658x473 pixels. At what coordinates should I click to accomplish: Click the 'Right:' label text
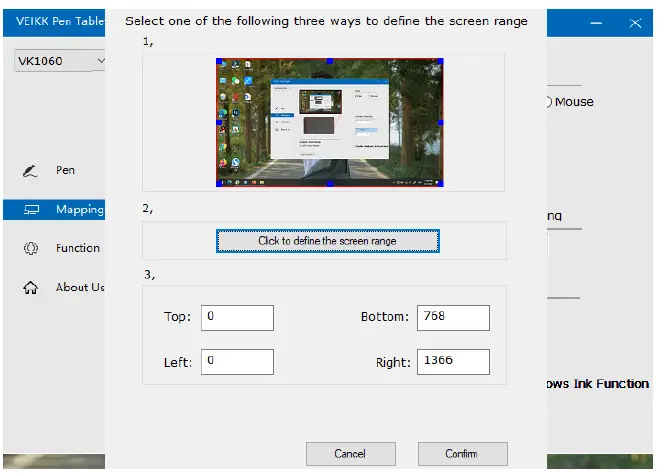(393, 362)
